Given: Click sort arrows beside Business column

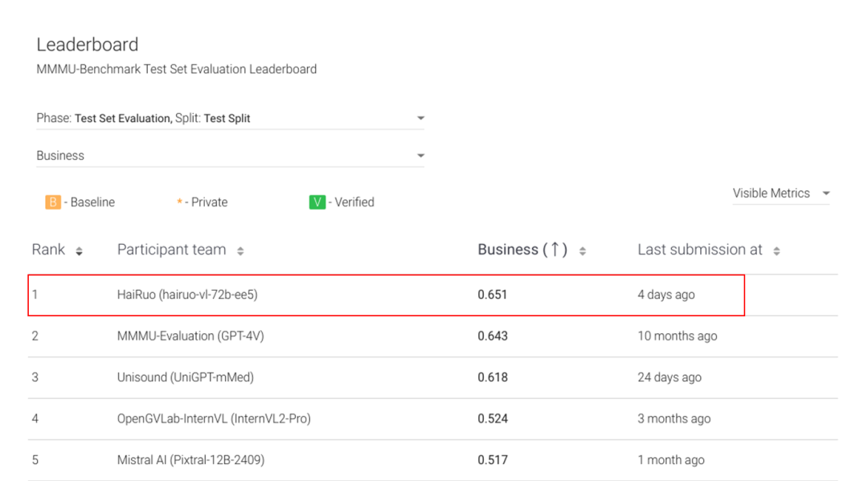Looking at the screenshot, I should pyautogui.click(x=583, y=251).
